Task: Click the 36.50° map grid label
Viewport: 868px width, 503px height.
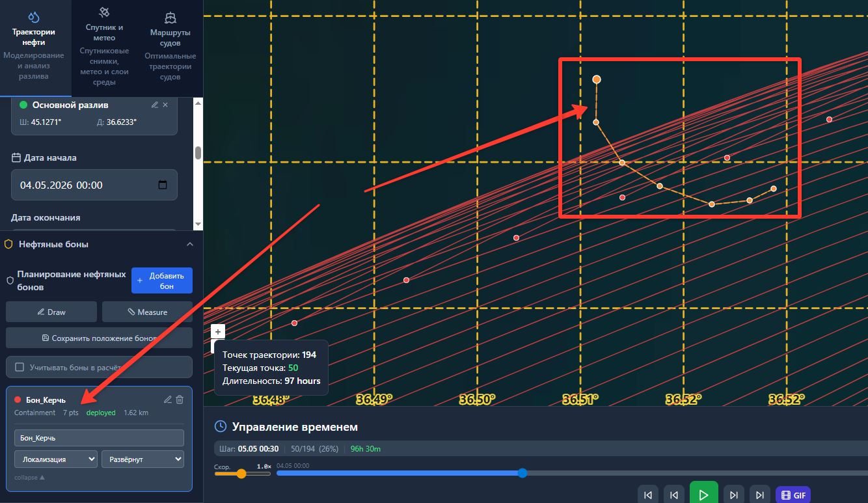Action: click(477, 399)
